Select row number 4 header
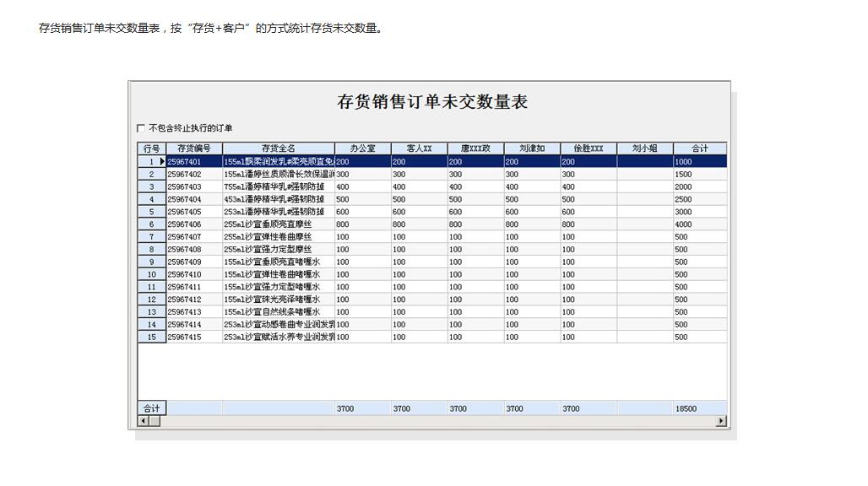The height and width of the screenshot is (486, 868). [152, 199]
